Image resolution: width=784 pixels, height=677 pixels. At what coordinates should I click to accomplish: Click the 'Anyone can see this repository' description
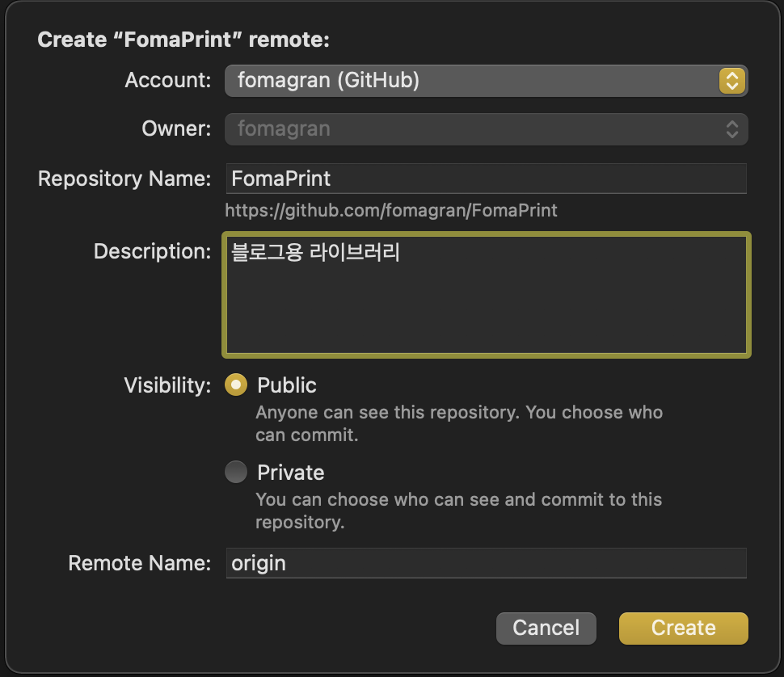[459, 423]
